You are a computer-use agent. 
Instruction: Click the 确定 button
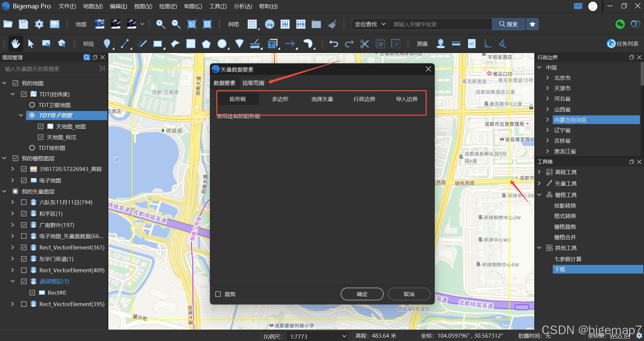click(362, 294)
